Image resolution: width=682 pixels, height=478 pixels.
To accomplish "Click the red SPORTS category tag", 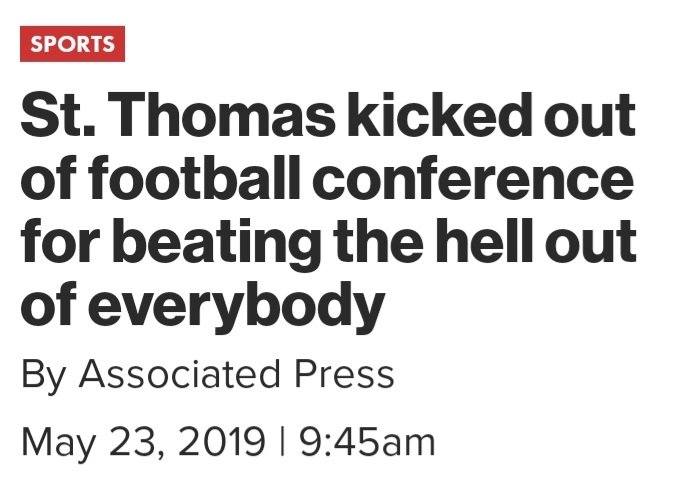I will pyautogui.click(x=72, y=44).
